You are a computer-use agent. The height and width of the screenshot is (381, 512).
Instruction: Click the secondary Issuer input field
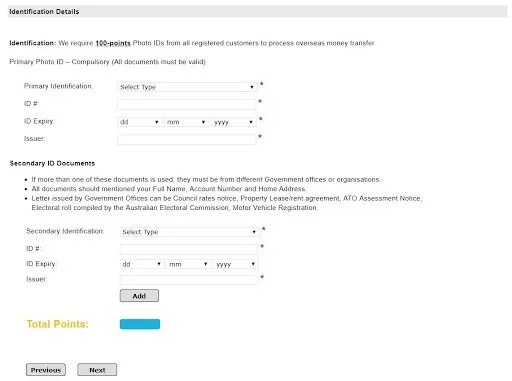click(189, 280)
